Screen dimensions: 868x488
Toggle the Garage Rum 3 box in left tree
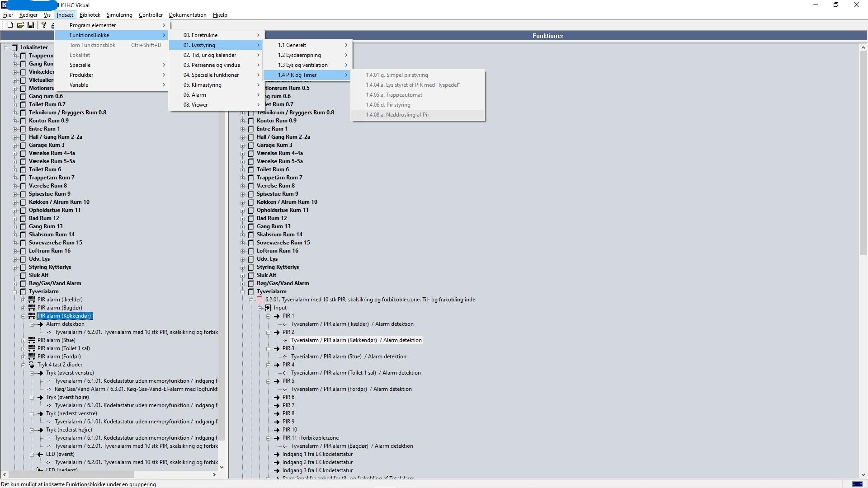[x=23, y=145]
